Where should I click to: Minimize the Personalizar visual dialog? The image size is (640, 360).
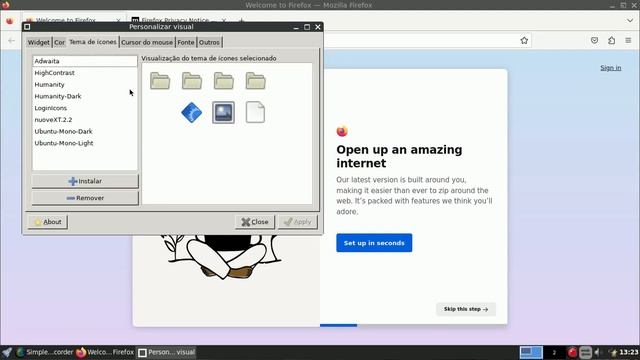tap(296, 27)
